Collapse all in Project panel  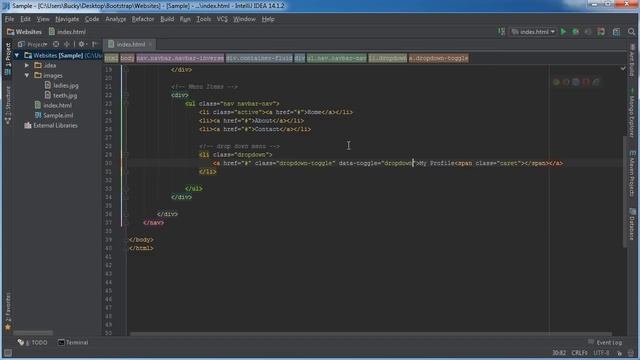pyautogui.click(x=67, y=44)
